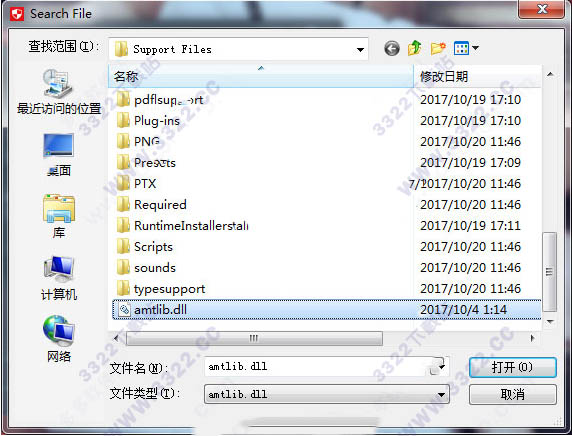The height and width of the screenshot is (436, 572).
Task: Expand the file type (文件类型) dropdown
Action: (x=326, y=394)
